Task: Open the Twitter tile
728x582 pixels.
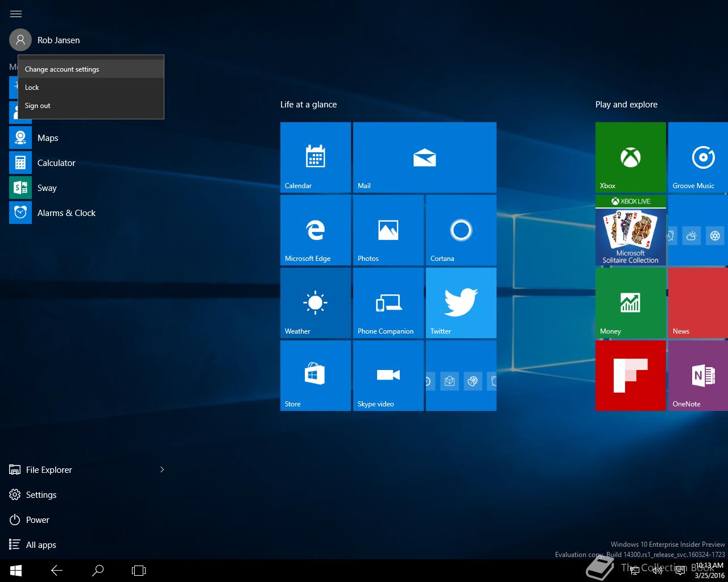Action: pyautogui.click(x=461, y=303)
